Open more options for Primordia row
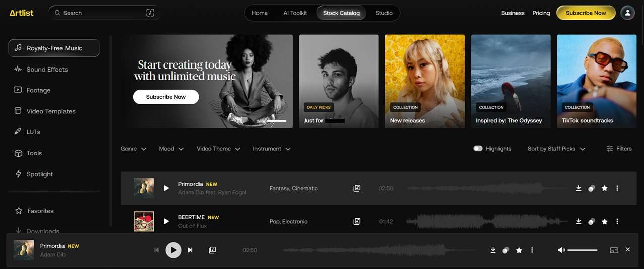Viewport: 644px width, 269px height. pyautogui.click(x=617, y=188)
